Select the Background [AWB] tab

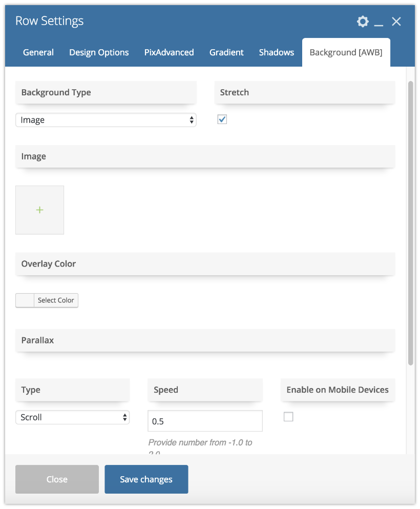tap(346, 52)
